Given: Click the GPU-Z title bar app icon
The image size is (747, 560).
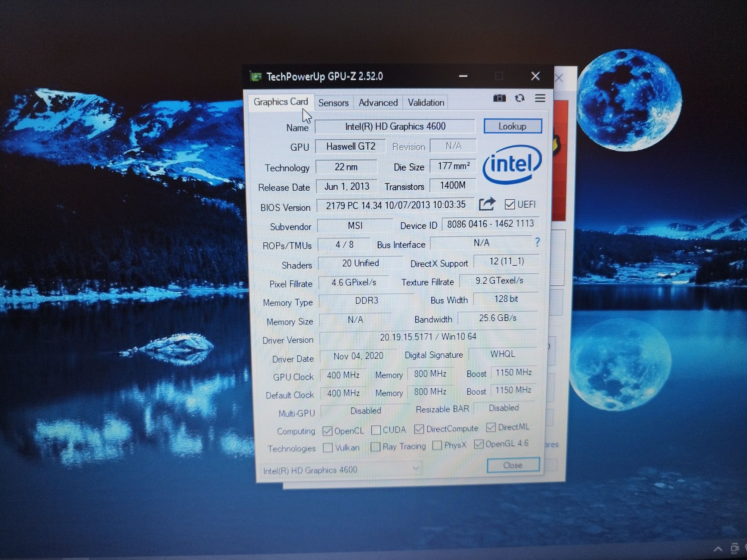Looking at the screenshot, I should tap(256, 77).
